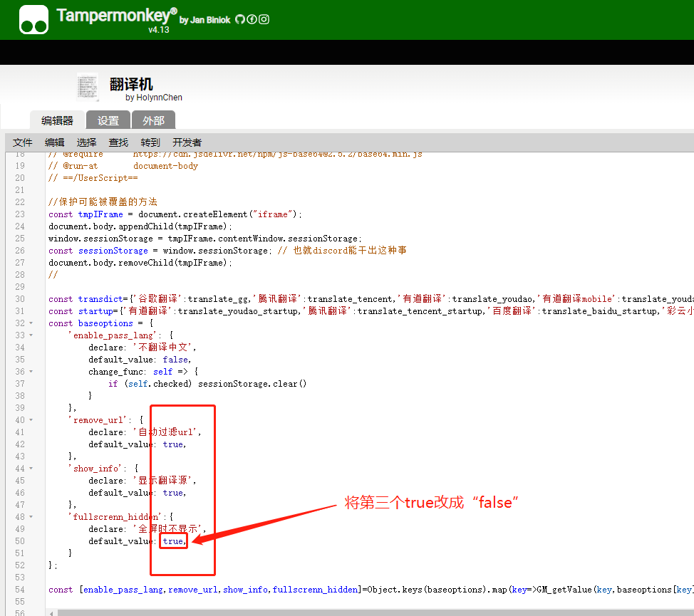Click 'GM_getValue' on line 54
694x616 pixels.
[564, 590]
